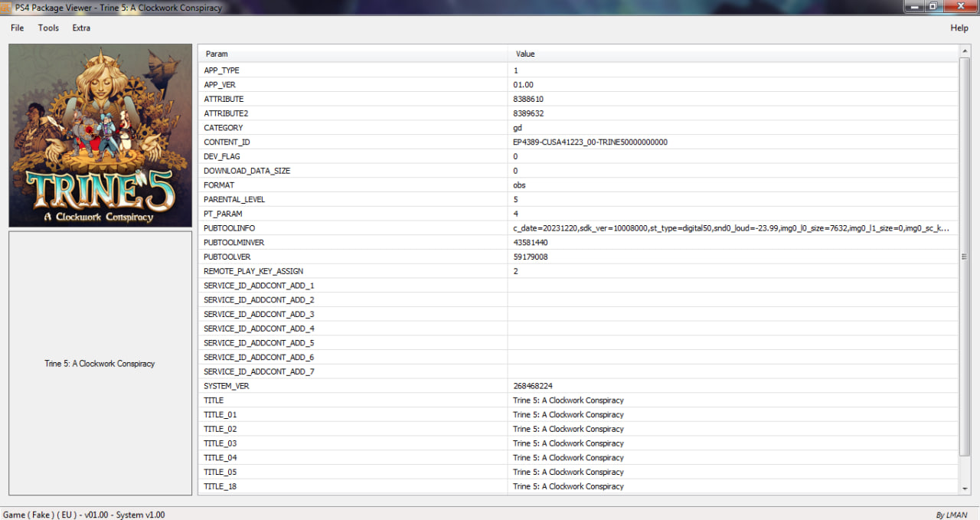Select the DOWNLOAD_DATA_SIZE row
Screen dimensions: 980x520
pos(578,171)
